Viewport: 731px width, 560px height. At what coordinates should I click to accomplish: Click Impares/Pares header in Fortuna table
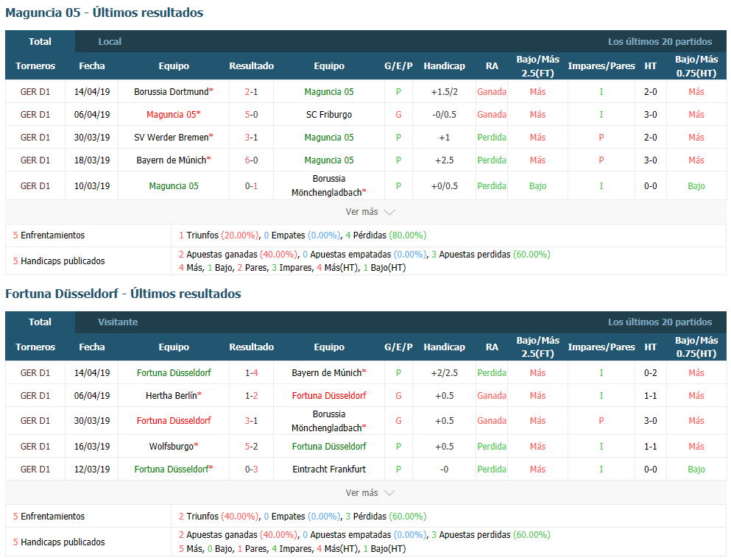pyautogui.click(x=601, y=347)
